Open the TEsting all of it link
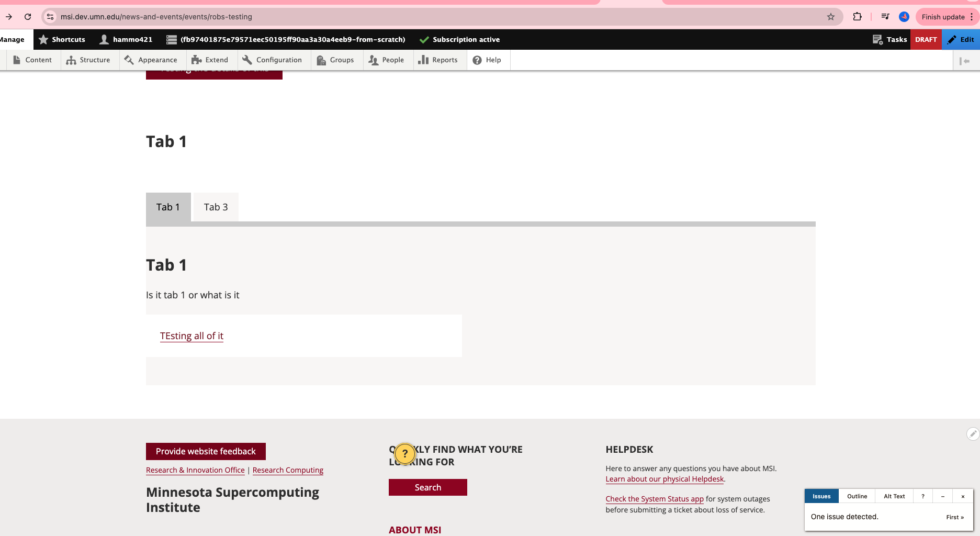980x536 pixels. click(192, 336)
